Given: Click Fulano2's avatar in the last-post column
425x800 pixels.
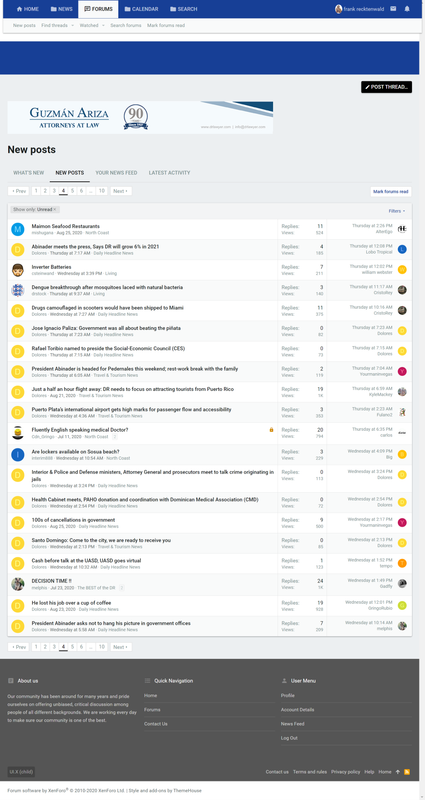Looking at the screenshot, I should [402, 412].
